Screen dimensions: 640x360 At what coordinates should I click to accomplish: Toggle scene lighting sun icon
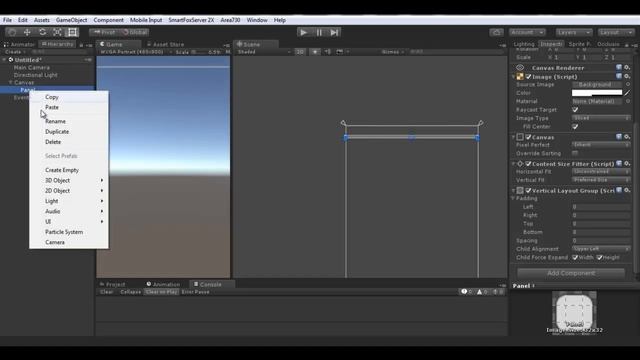click(315, 52)
